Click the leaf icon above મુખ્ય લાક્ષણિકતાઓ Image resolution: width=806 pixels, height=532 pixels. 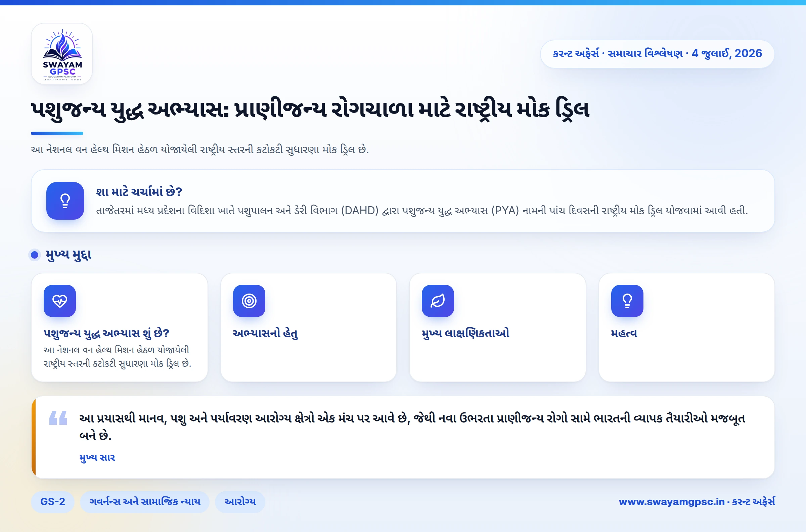(438, 301)
